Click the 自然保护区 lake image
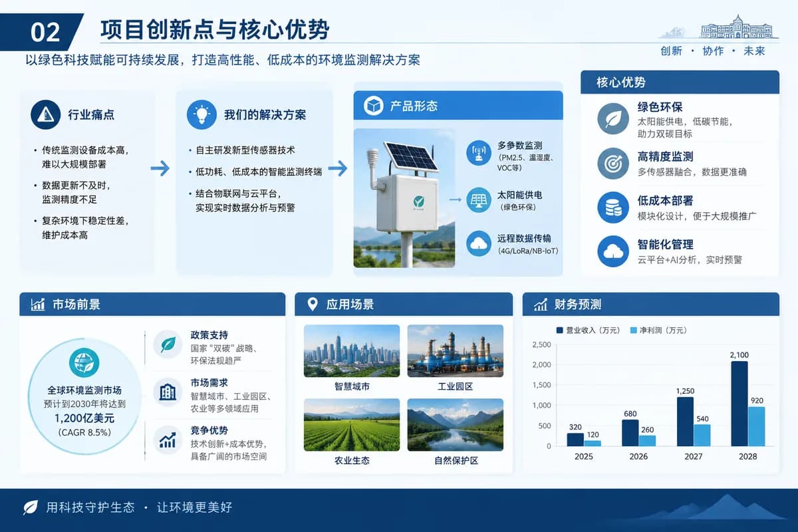 coord(455,425)
